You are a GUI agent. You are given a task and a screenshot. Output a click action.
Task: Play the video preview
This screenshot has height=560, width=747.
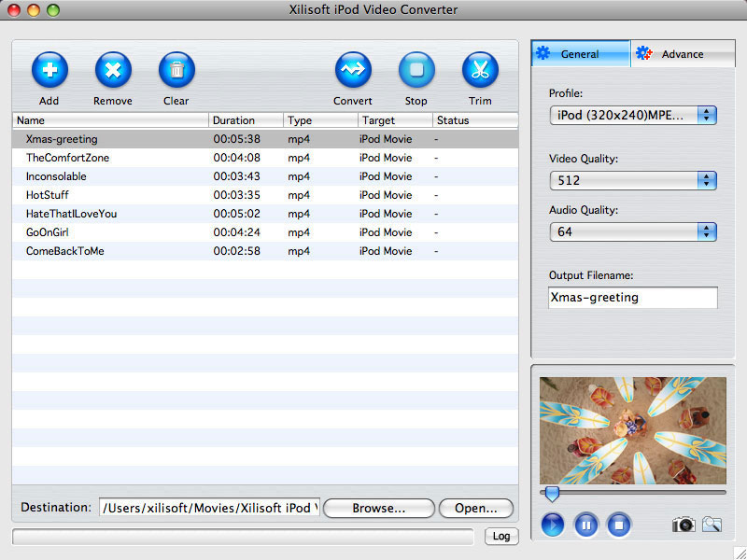click(552, 525)
